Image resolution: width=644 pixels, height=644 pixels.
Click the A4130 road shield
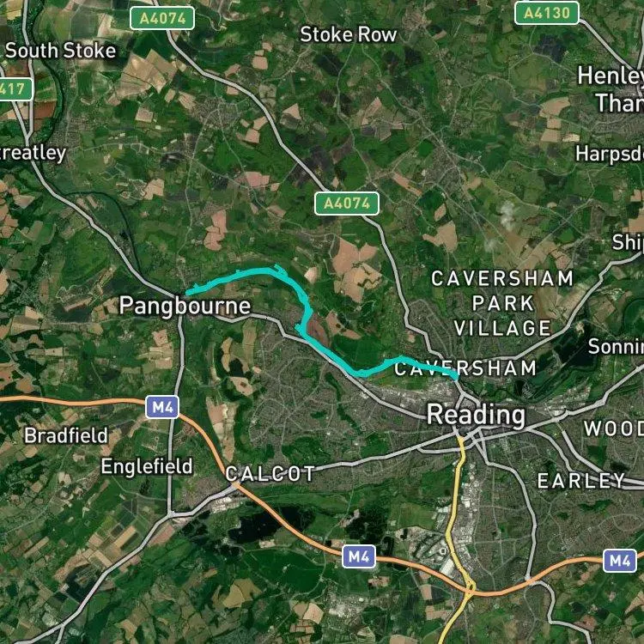547,13
